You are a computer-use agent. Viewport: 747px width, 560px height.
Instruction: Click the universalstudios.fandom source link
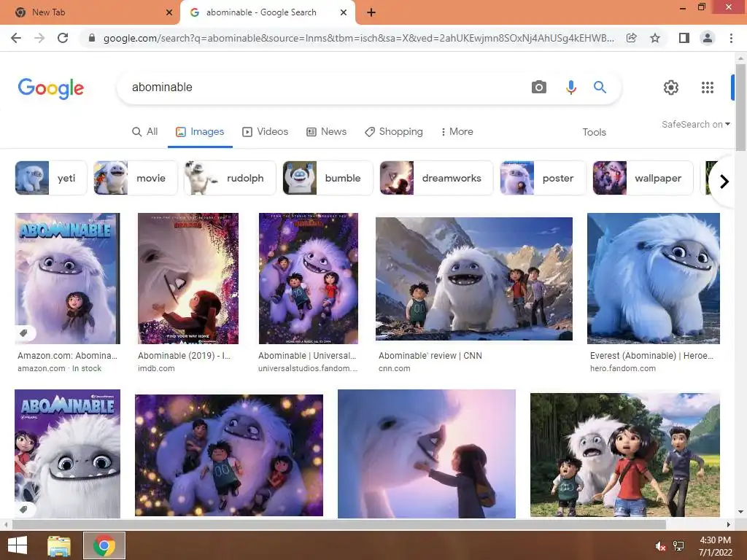tap(308, 368)
